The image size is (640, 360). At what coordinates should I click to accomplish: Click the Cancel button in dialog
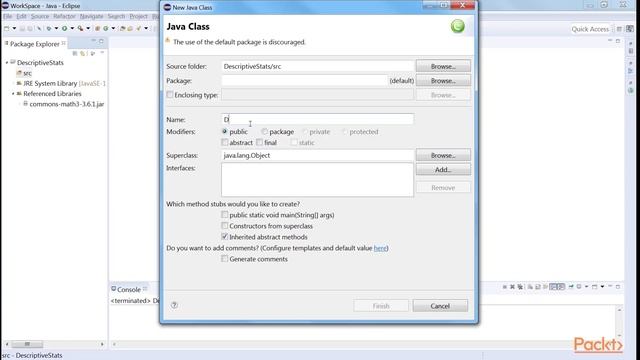click(440, 306)
